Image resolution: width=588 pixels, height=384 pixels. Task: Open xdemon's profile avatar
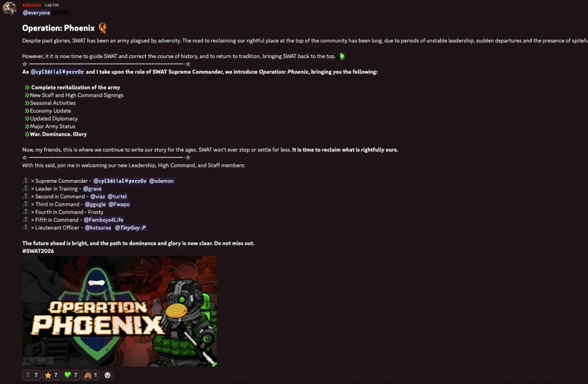tap(9, 8)
